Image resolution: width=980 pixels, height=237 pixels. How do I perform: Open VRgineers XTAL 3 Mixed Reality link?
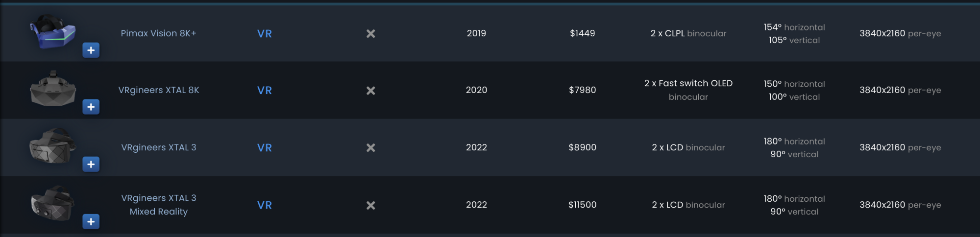click(x=159, y=205)
